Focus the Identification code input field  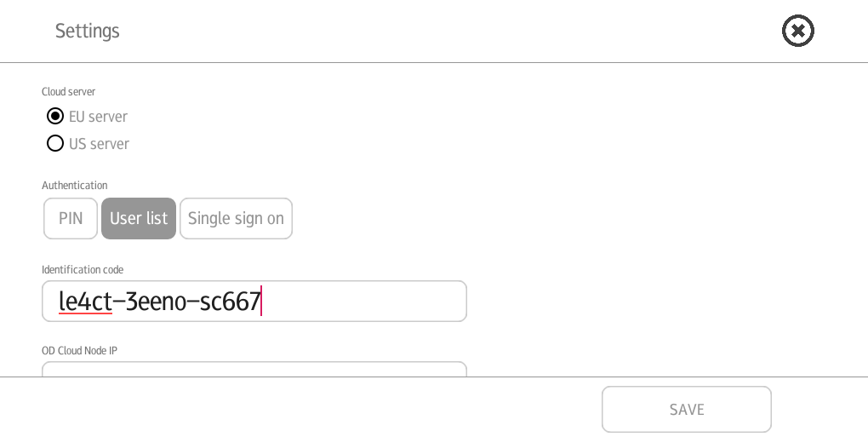click(254, 302)
